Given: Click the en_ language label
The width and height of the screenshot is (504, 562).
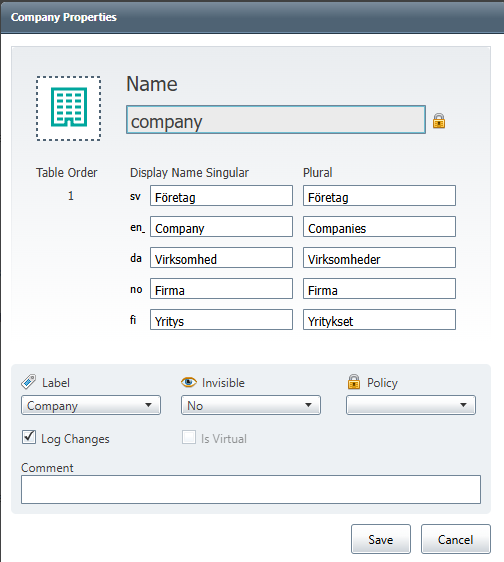Looking at the screenshot, I should [137, 227].
